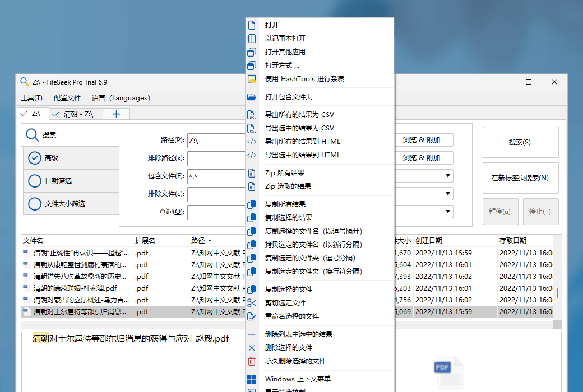Expand the 包含文件 dropdown arrow
The width and height of the screenshot is (583, 392).
448,176
